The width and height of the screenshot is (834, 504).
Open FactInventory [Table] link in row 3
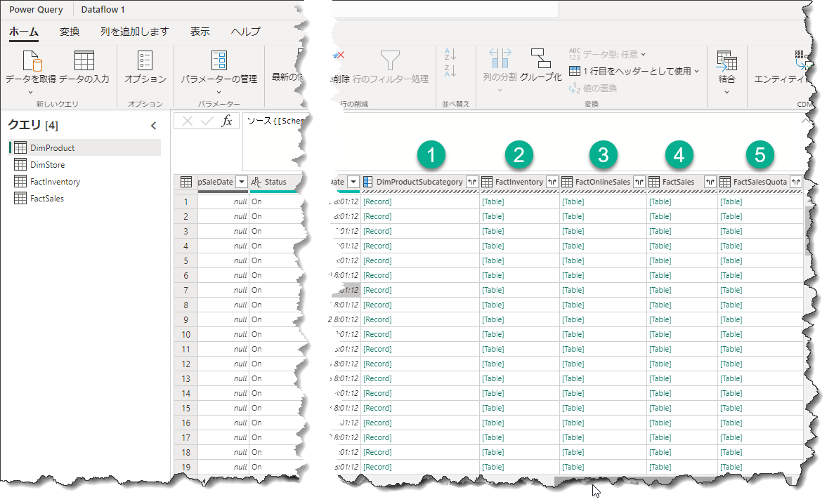coord(493,231)
